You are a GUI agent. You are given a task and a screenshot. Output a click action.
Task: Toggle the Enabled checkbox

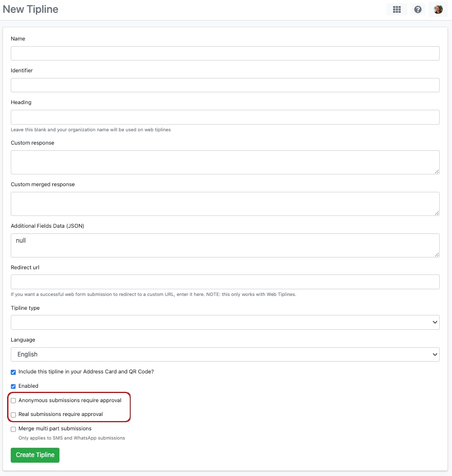13,386
